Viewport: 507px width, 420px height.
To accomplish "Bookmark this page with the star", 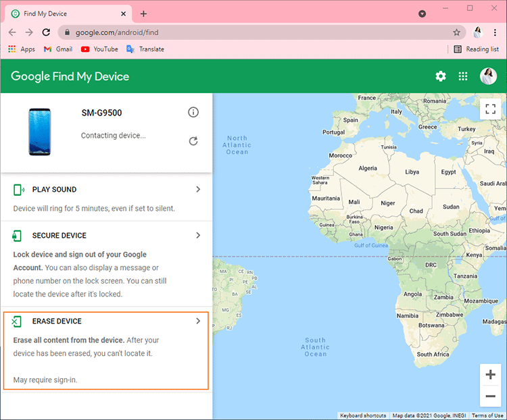I will [x=456, y=32].
